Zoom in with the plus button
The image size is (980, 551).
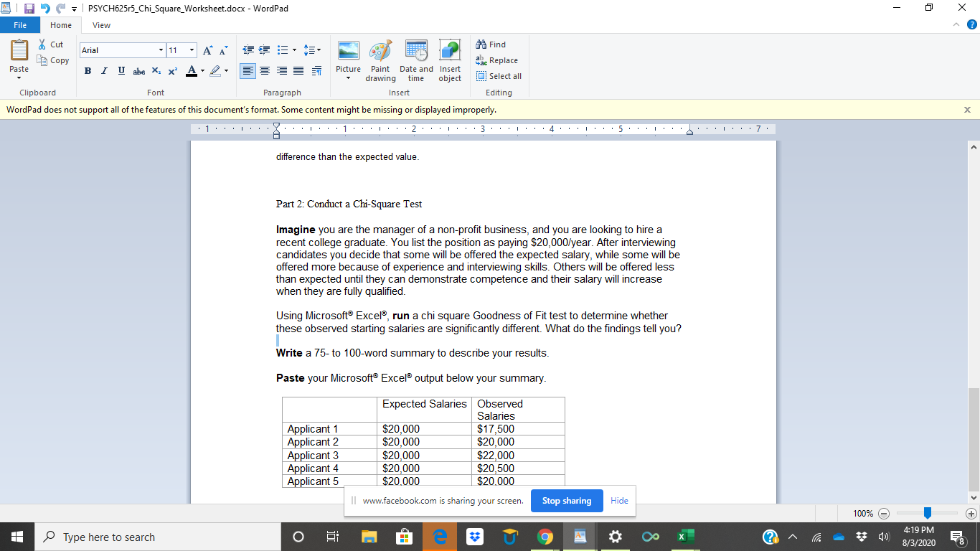(971, 514)
